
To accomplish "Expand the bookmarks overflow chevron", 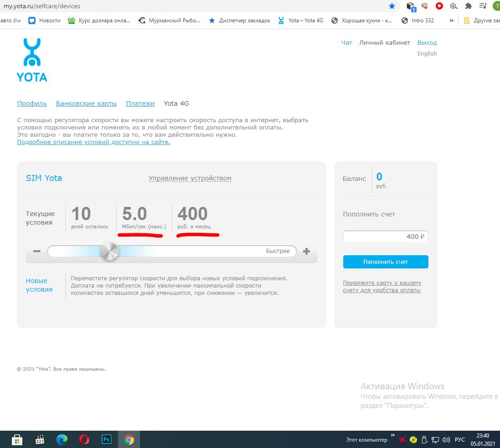I will (x=451, y=21).
